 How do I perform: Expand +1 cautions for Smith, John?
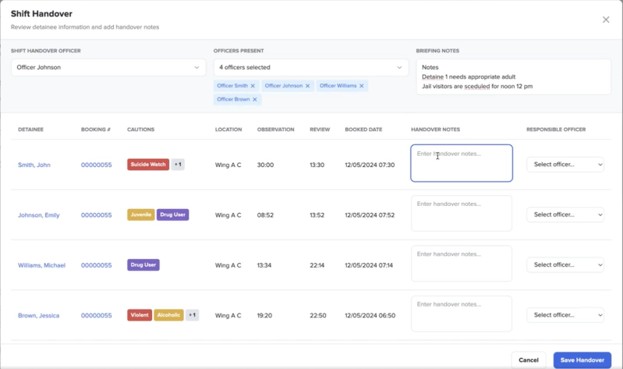[x=178, y=164]
